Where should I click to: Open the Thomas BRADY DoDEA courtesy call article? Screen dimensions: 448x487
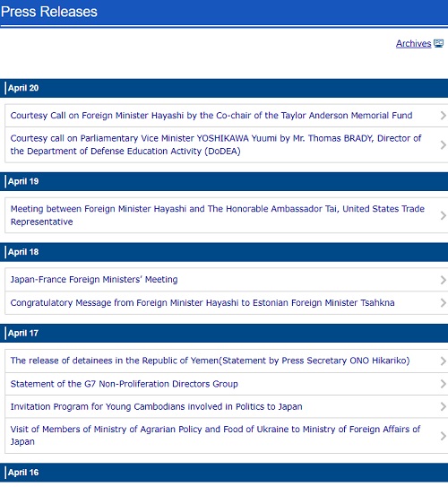click(x=216, y=144)
